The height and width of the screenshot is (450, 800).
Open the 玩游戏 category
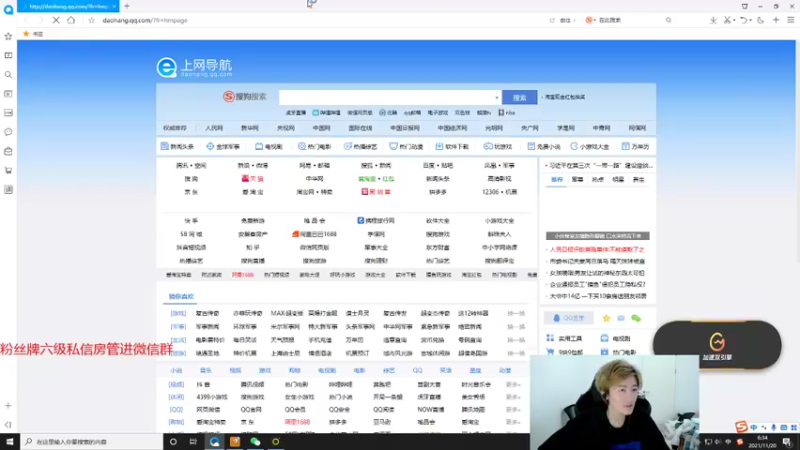tap(497, 146)
